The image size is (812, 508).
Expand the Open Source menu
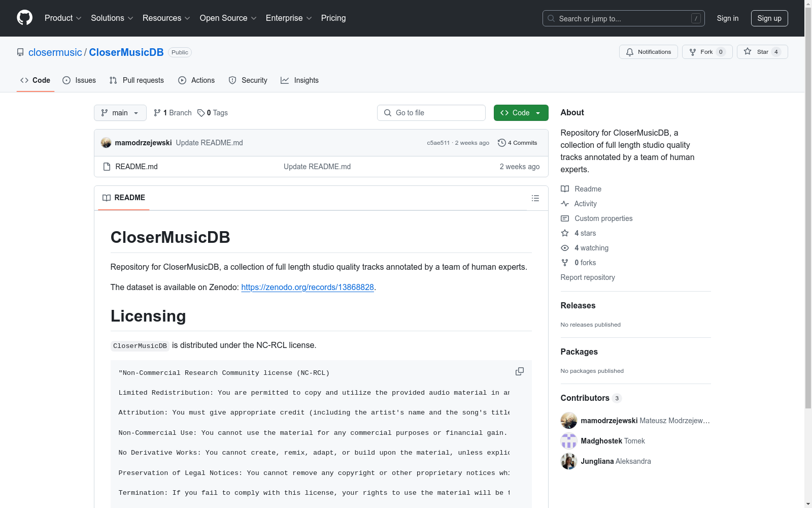pyautogui.click(x=228, y=18)
